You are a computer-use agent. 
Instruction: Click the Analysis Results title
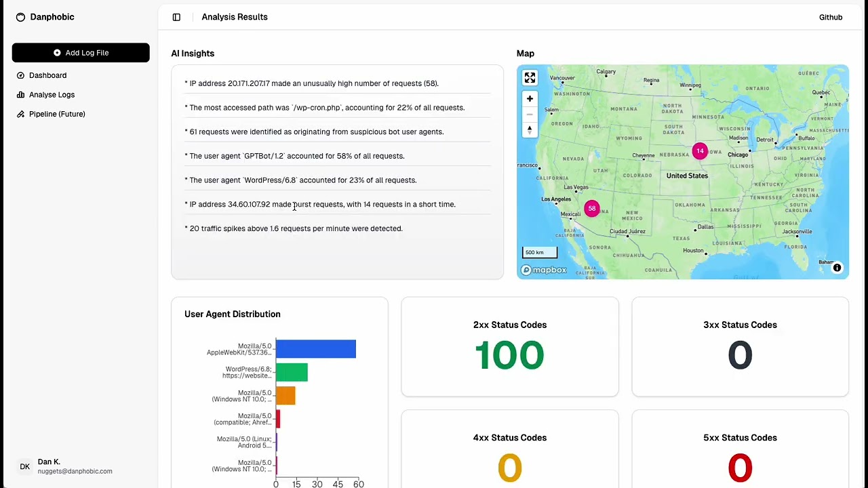pos(235,17)
